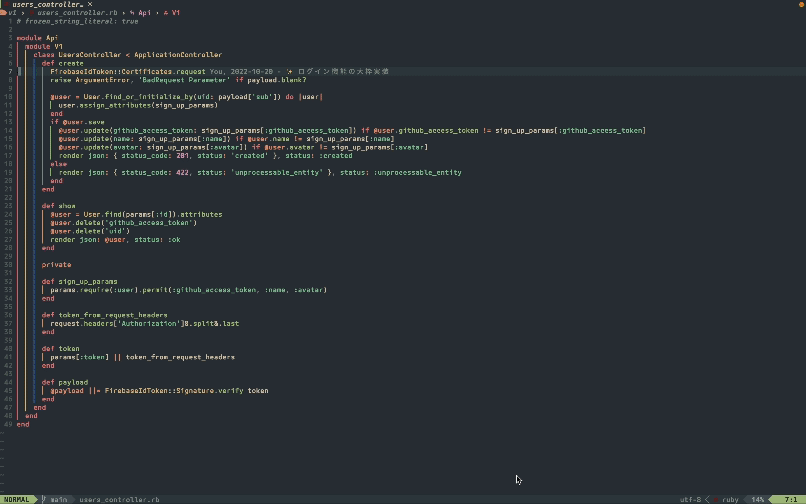806x504 pixels.
Task: Click 'def payload' definition
Action: click(64, 383)
